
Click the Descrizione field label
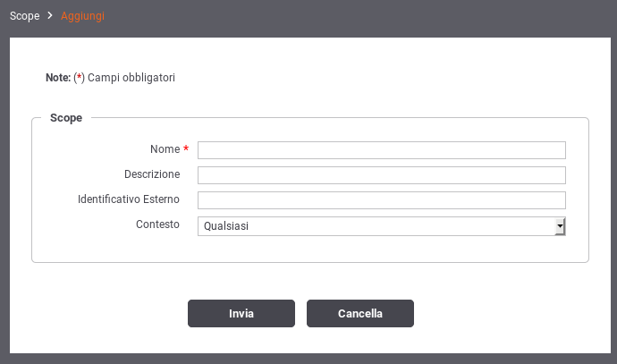tap(152, 174)
